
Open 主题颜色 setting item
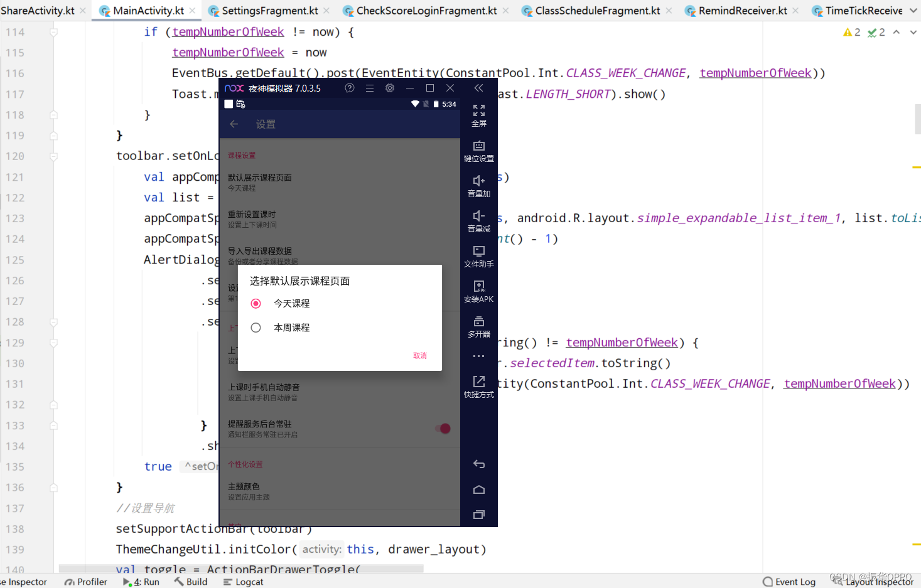tap(340, 491)
